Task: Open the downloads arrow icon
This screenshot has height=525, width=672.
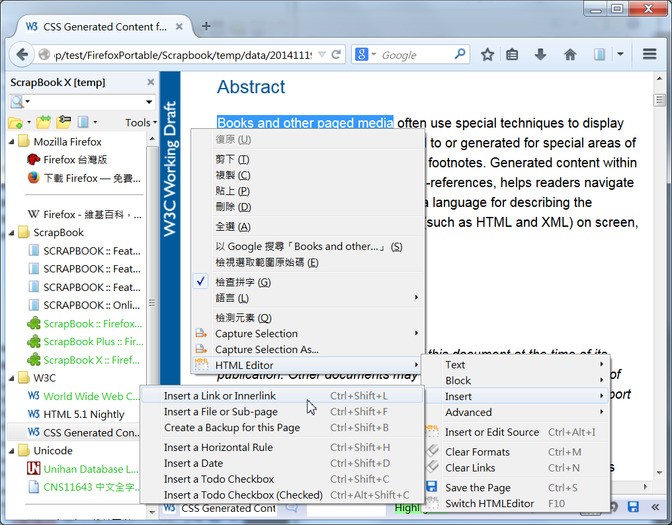Action: [540, 55]
